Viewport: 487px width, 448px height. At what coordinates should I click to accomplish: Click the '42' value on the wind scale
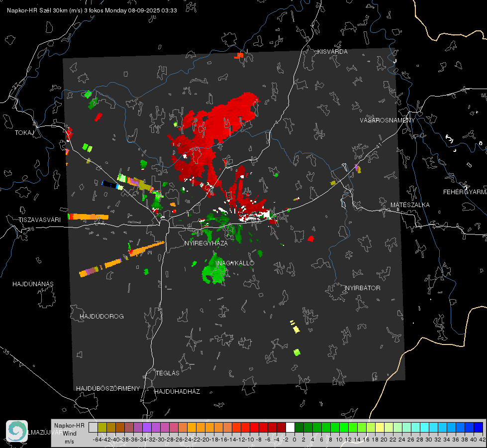pyautogui.click(x=483, y=440)
